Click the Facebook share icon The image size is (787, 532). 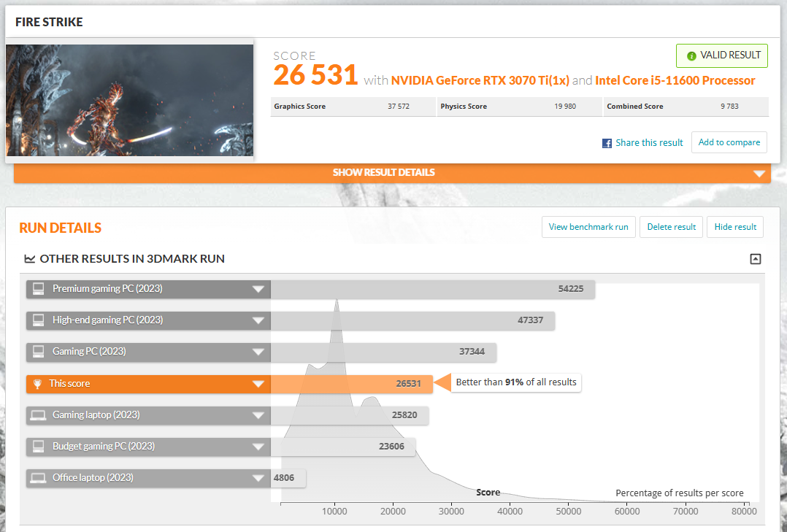[607, 143]
